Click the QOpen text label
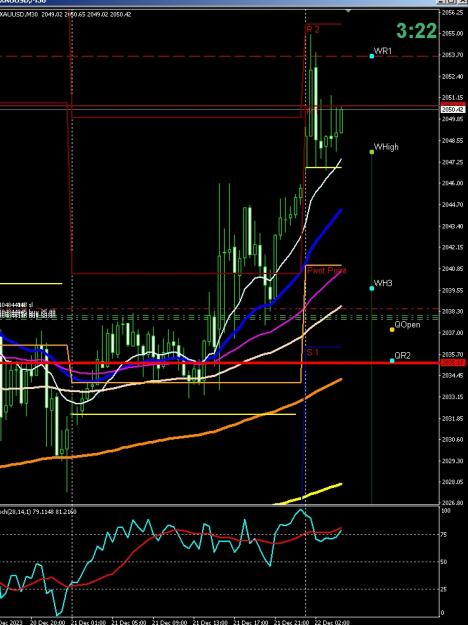 point(407,325)
